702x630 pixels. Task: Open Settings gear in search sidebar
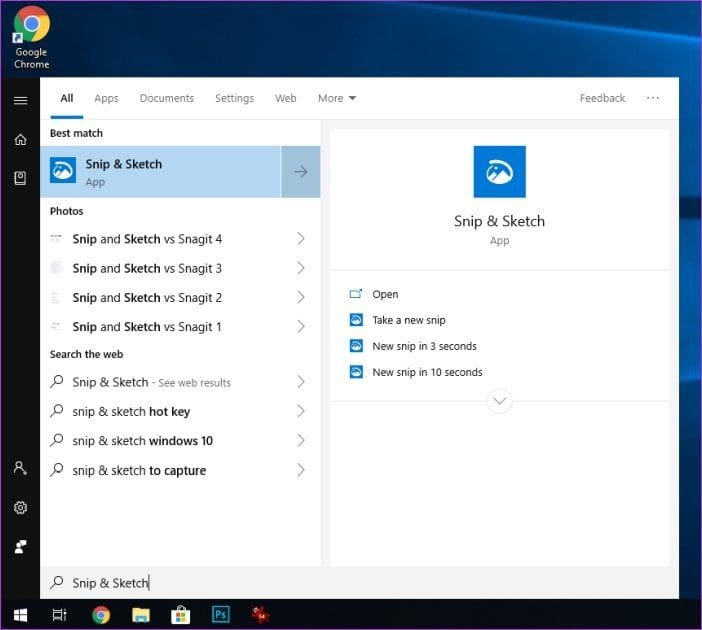(20, 507)
